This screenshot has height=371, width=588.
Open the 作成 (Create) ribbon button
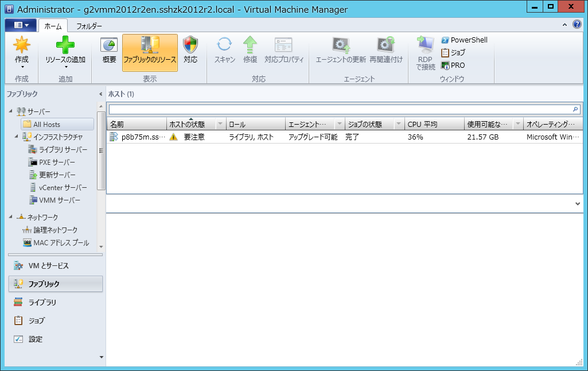(x=21, y=52)
